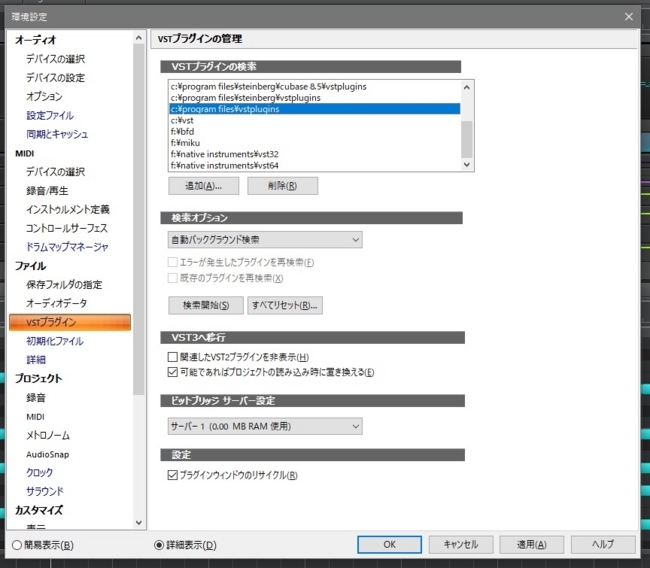Close the 環境設定 dialog
Viewport: 650px width, 568px height.
[628, 17]
